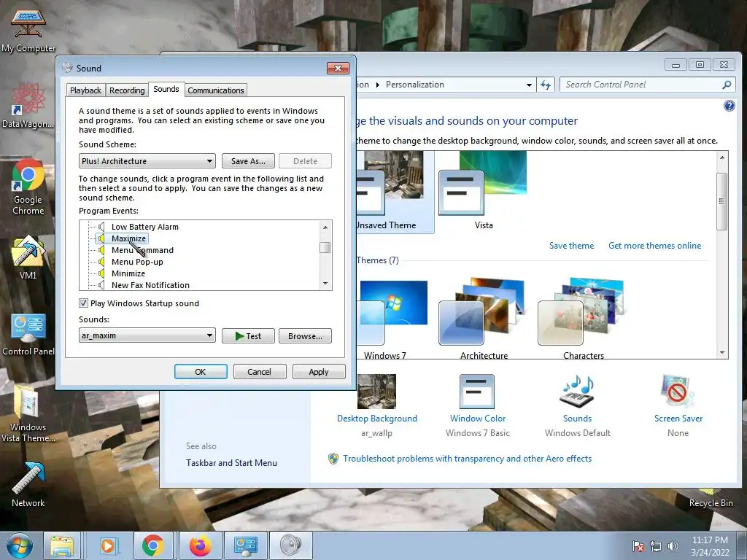Click the network tray icon
Image resolution: width=747 pixels, height=560 pixels.
coord(656,546)
